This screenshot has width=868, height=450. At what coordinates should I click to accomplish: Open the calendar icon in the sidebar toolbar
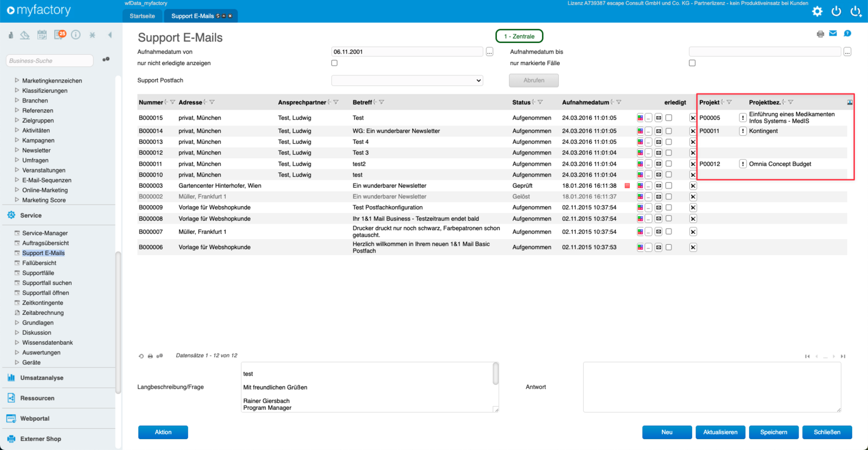[x=42, y=35]
